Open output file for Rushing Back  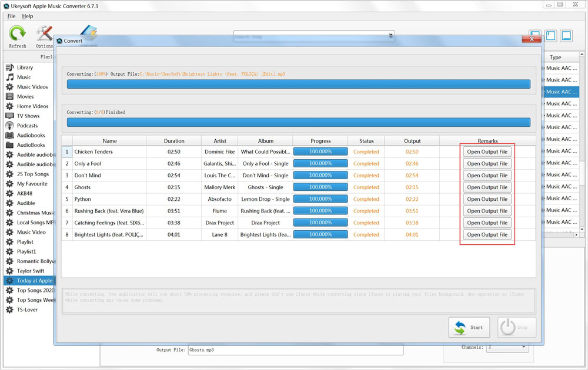pos(487,211)
